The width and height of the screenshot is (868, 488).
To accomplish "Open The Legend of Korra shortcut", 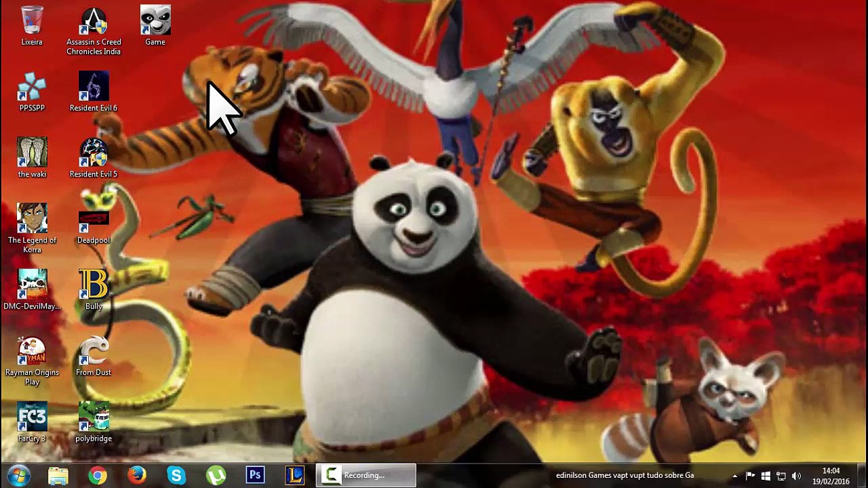I will point(32,229).
